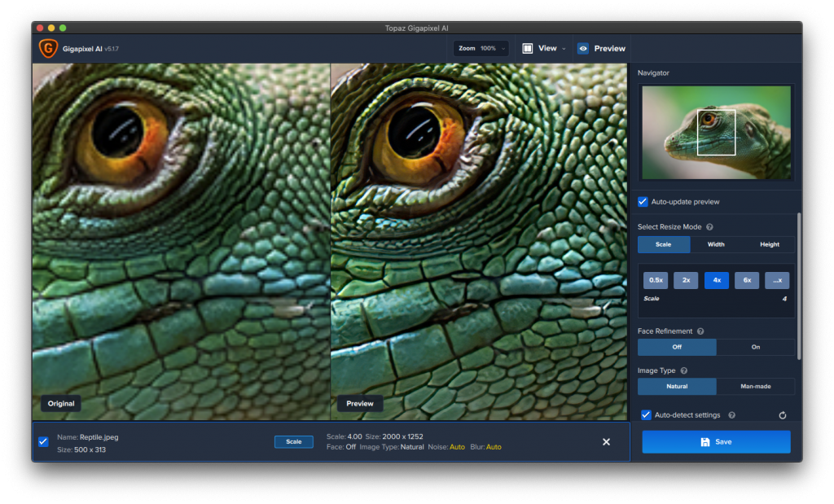Click the file name Reptile.jpeg
The image size is (834, 504).
point(99,437)
